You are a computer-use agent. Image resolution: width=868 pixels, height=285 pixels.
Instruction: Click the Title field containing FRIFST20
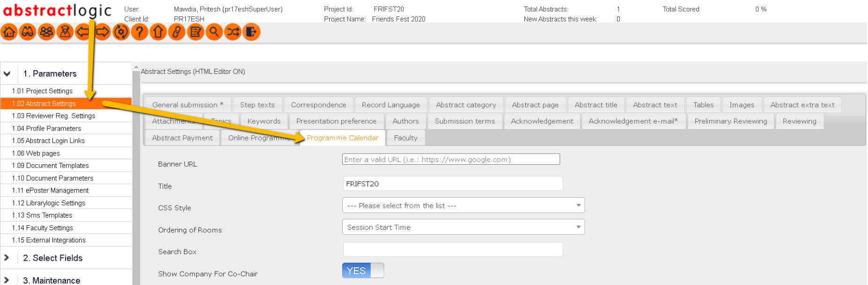(453, 183)
